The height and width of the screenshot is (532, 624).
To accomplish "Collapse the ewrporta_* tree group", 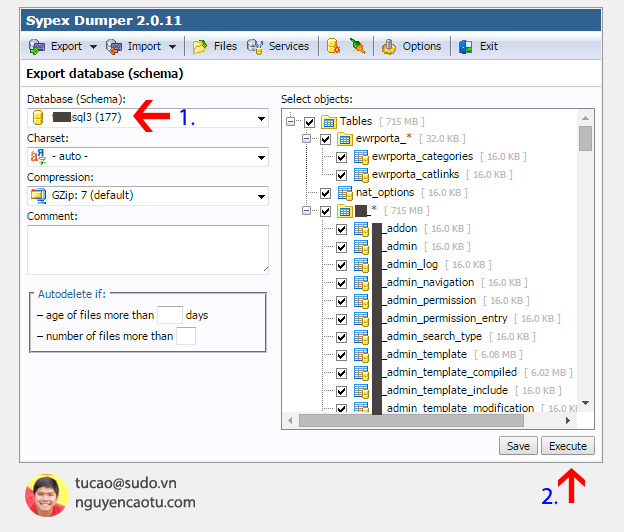I will pyautogui.click(x=306, y=139).
